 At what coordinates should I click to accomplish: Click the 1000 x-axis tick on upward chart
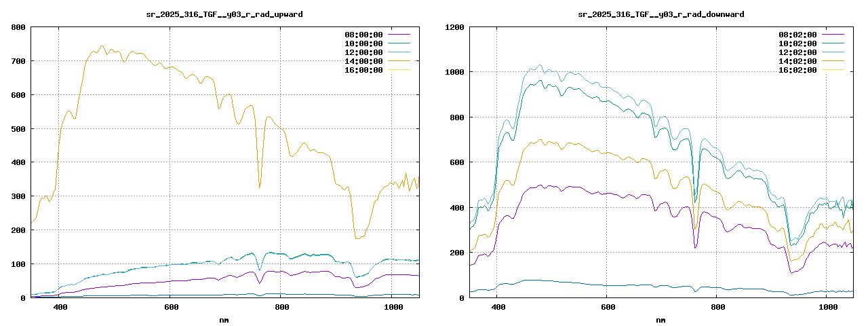393,308
